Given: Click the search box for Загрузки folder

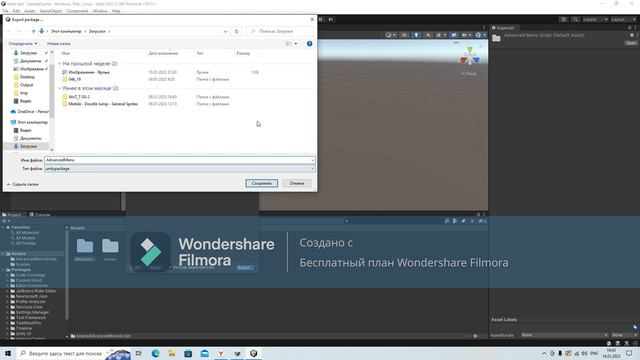Looking at the screenshot, I should (280, 31).
